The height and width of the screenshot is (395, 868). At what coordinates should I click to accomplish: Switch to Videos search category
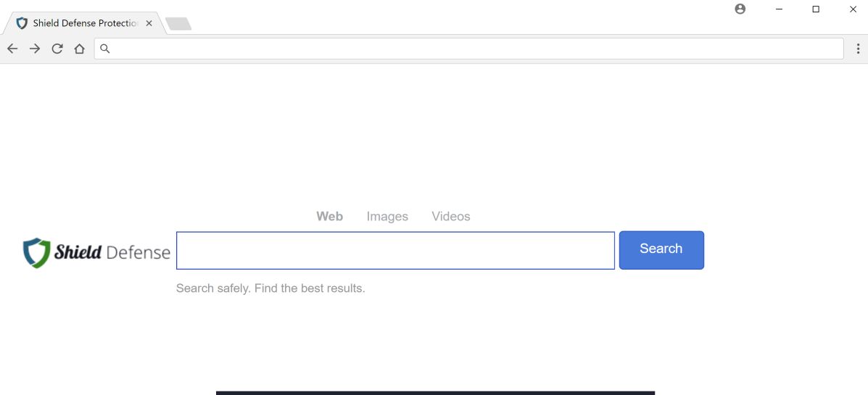450,216
